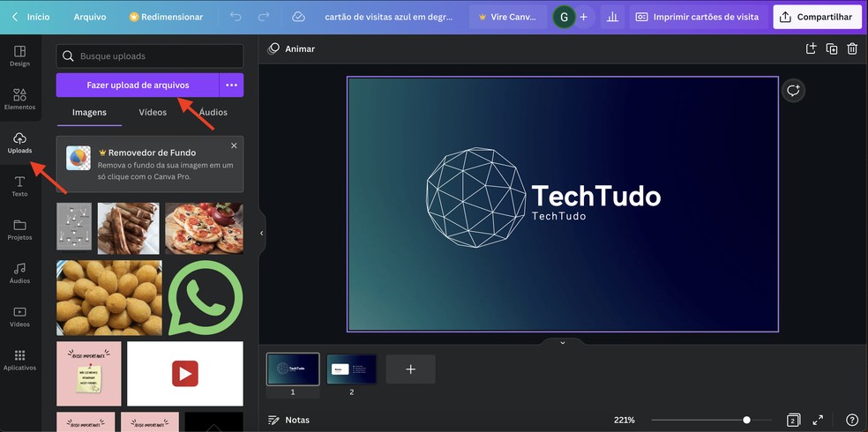Screen dimensions: 868x432
Task: Switch to the Vídeos tab in uploads
Action: click(x=153, y=112)
